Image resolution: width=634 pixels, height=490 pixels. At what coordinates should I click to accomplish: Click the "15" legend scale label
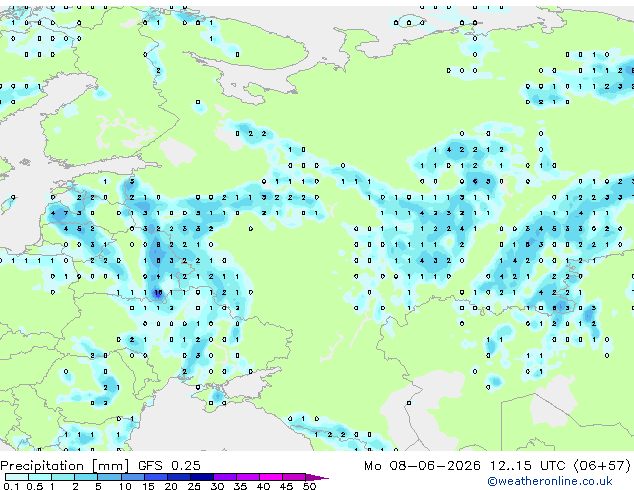148,486
